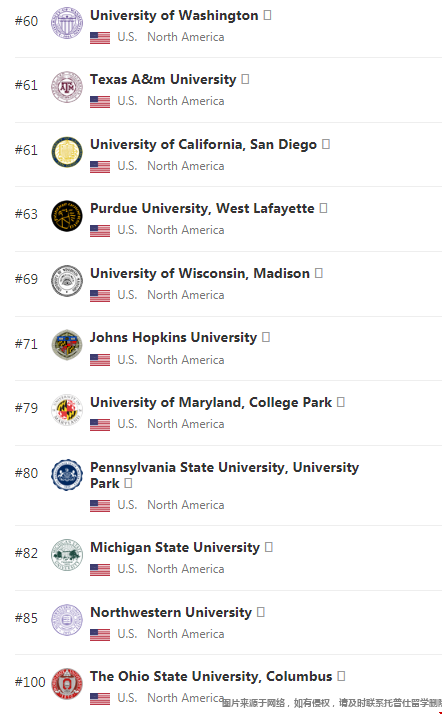
Task: Click the Michigan State University green seal
Action: pyautogui.click(x=67, y=555)
